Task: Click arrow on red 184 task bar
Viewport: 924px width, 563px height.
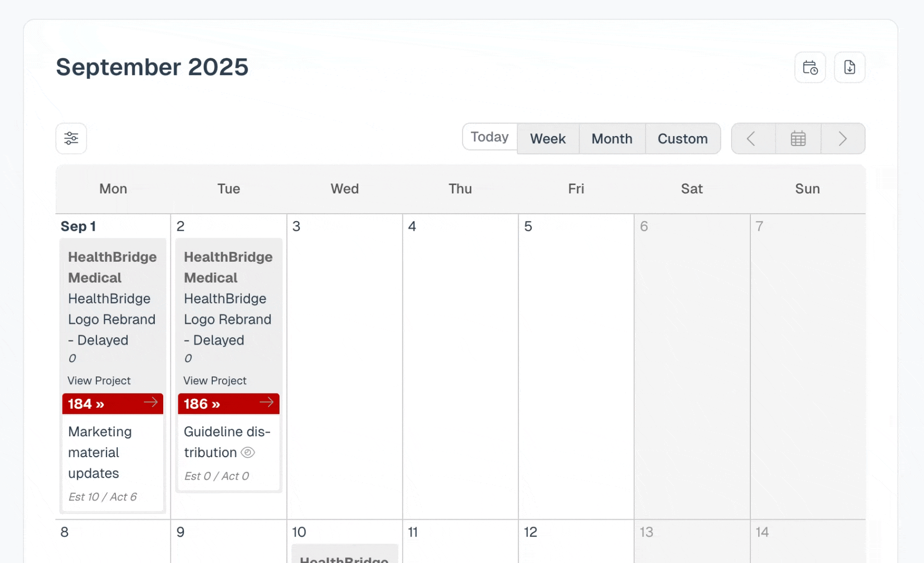Action: click(151, 402)
